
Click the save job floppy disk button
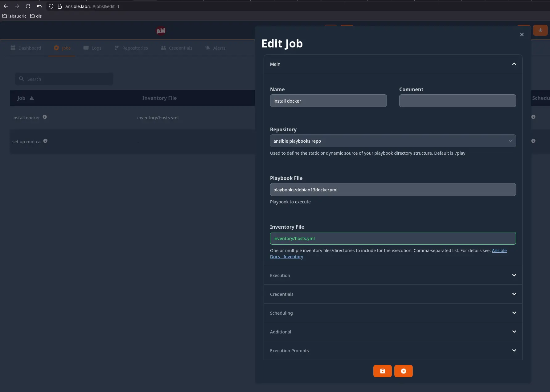coord(382,371)
